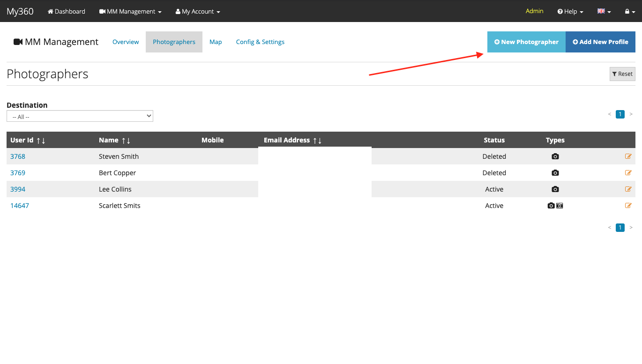Image resolution: width=642 pixels, height=364 pixels.
Task: Expand the My Account dropdown
Action: click(x=198, y=11)
